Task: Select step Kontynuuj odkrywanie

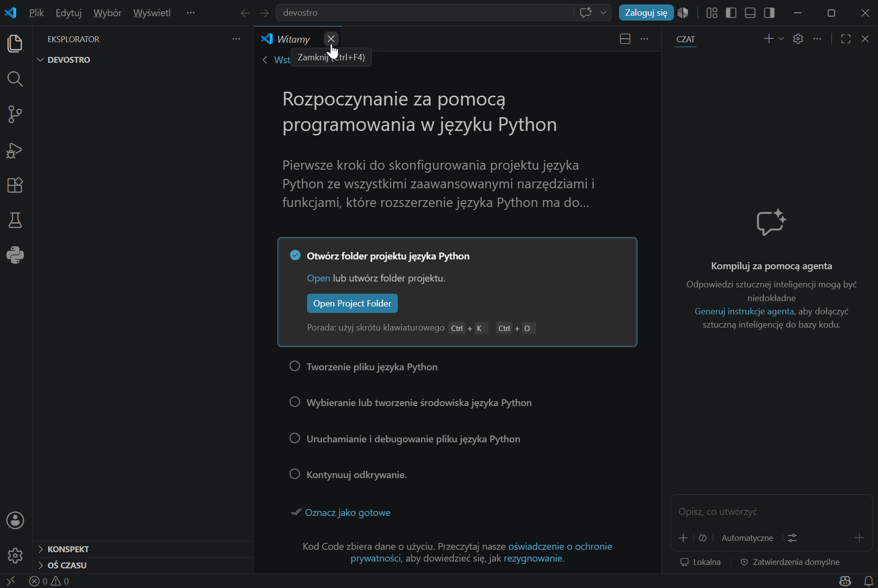Action: tap(356, 475)
